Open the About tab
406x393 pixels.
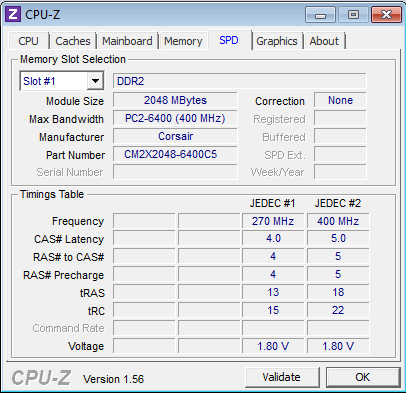324,41
